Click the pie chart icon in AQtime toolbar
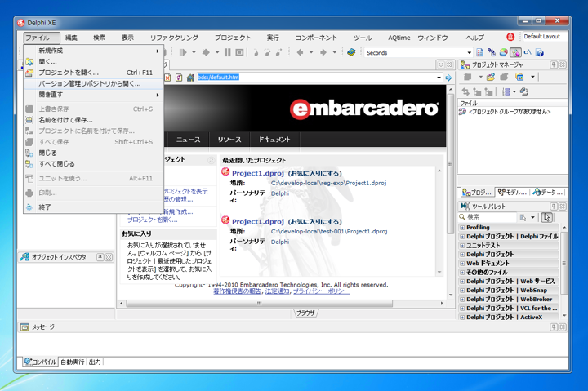Viewport: 588px width, 391px height. coord(504,52)
